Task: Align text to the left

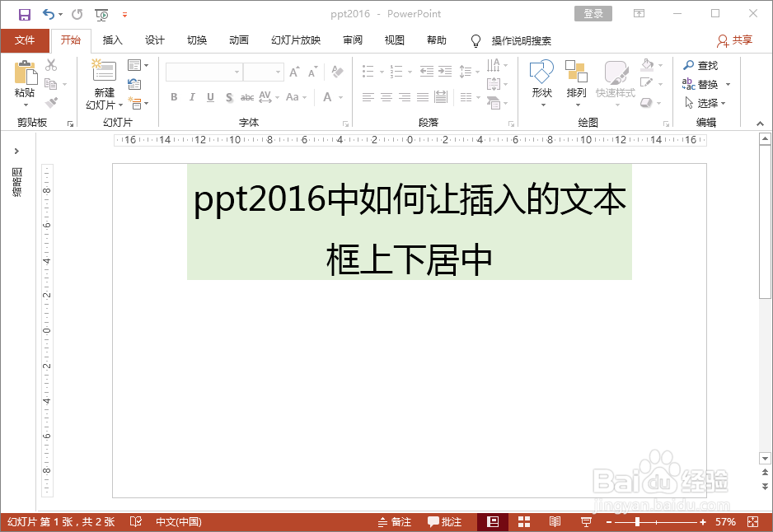Action: tap(368, 97)
